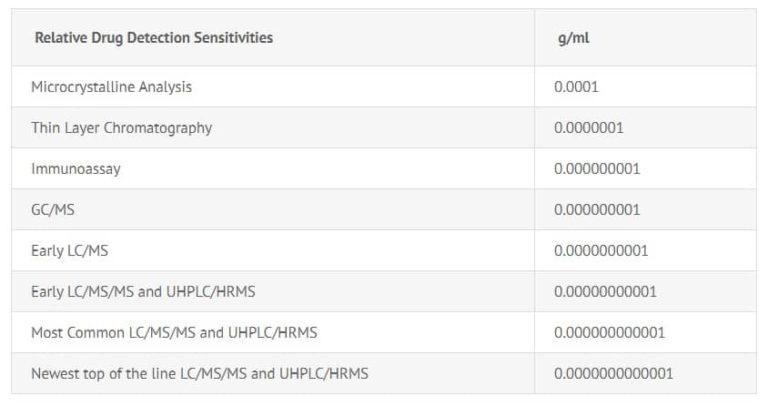Click the 0.0000000000001 value cell
This screenshot has height=406, width=768.
tap(613, 373)
